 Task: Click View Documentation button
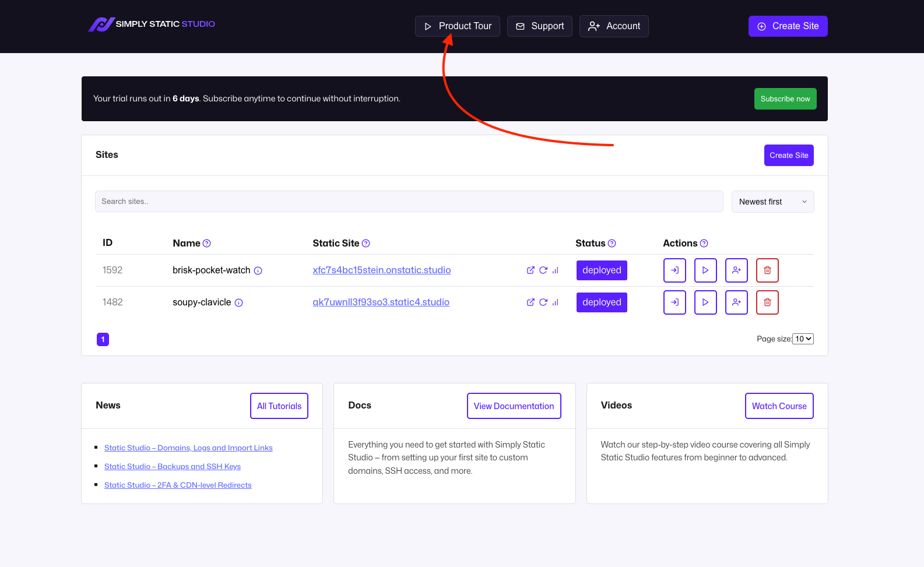[x=514, y=406]
